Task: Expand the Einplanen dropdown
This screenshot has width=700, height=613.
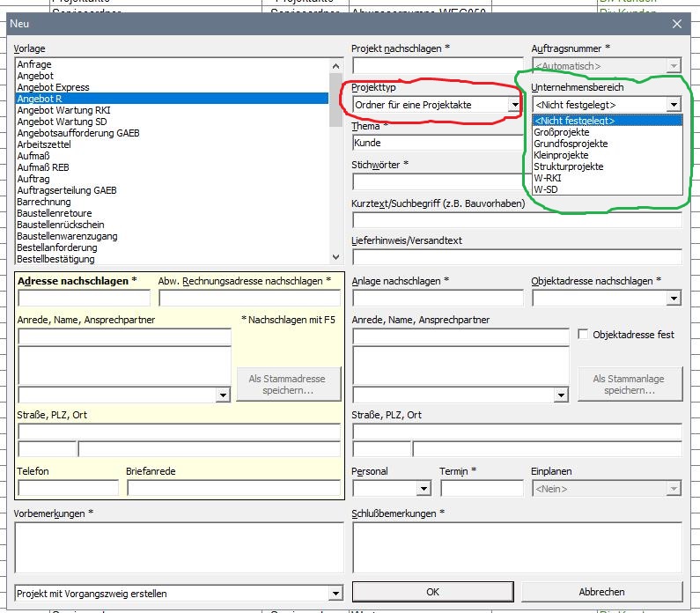Action: pos(674,489)
